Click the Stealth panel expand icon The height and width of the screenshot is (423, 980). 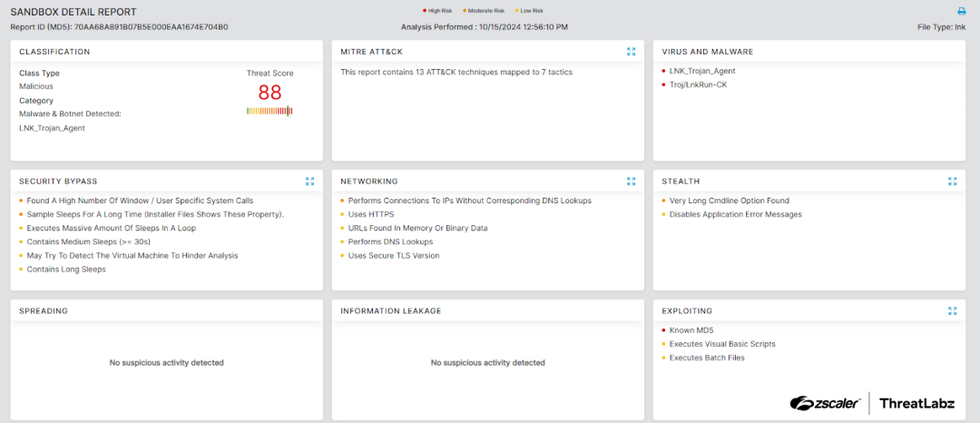(x=952, y=182)
